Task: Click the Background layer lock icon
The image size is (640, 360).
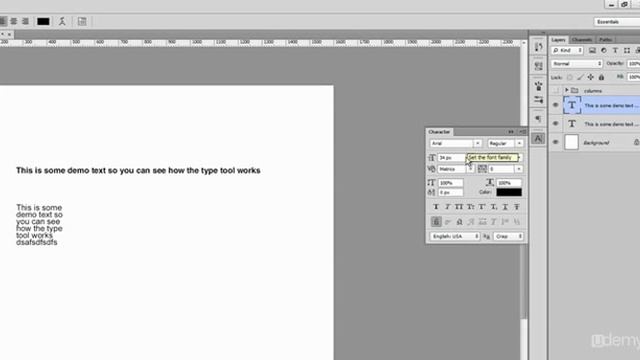Action: click(636, 142)
